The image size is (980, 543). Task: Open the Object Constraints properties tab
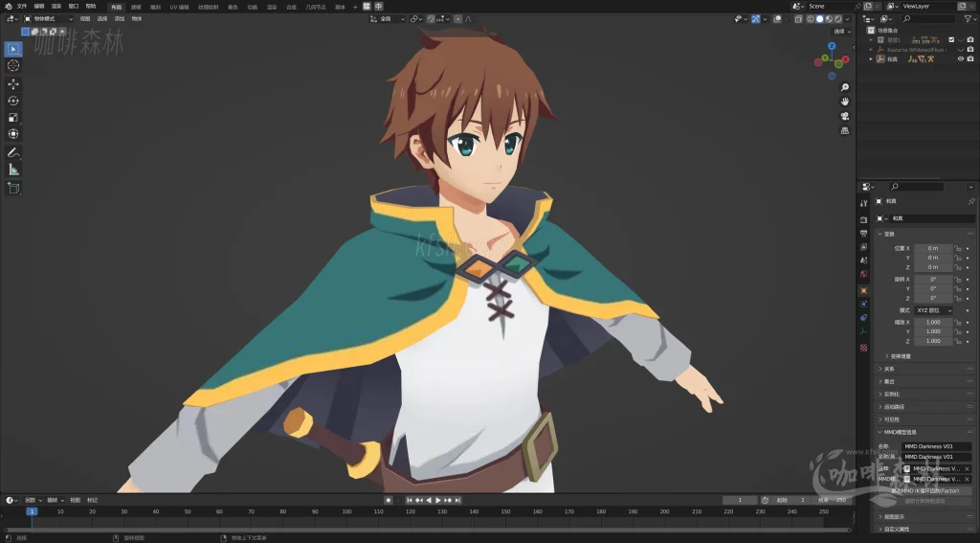coord(864,318)
